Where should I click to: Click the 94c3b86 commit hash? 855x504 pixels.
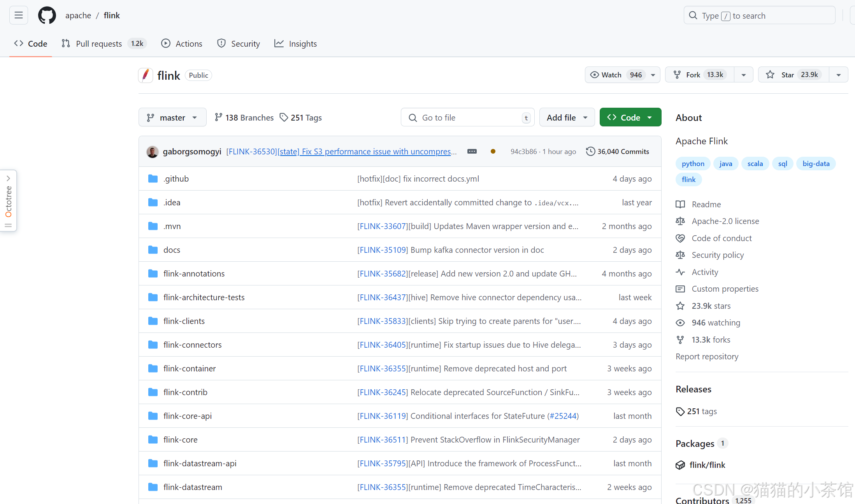pos(523,151)
